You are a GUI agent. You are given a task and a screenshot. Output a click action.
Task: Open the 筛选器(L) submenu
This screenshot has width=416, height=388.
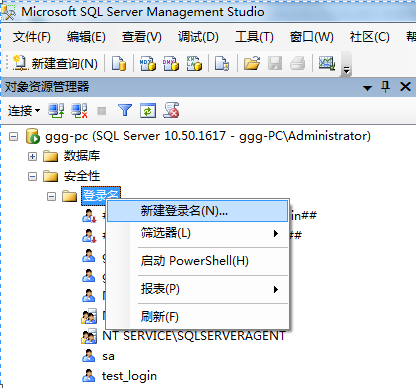click(x=197, y=233)
